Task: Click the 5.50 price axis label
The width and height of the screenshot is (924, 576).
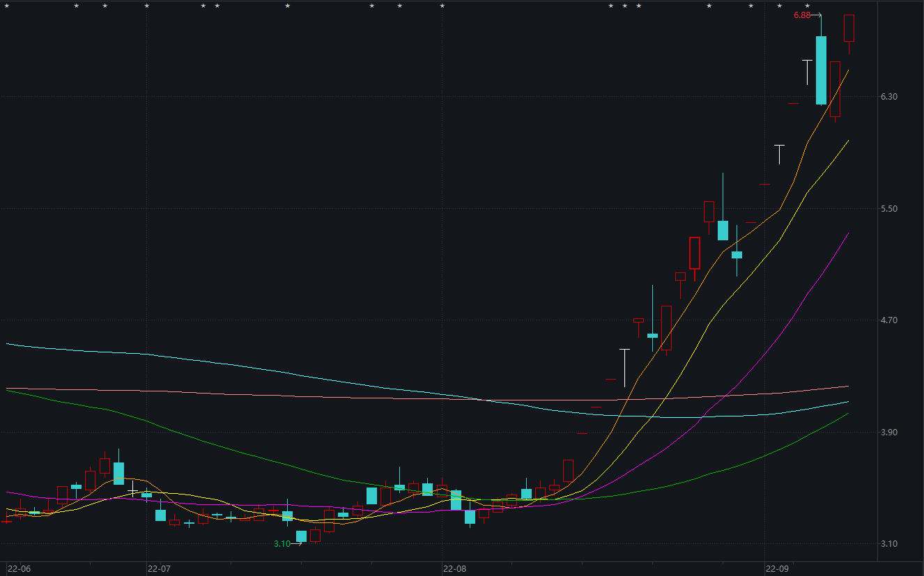Action: click(888, 209)
